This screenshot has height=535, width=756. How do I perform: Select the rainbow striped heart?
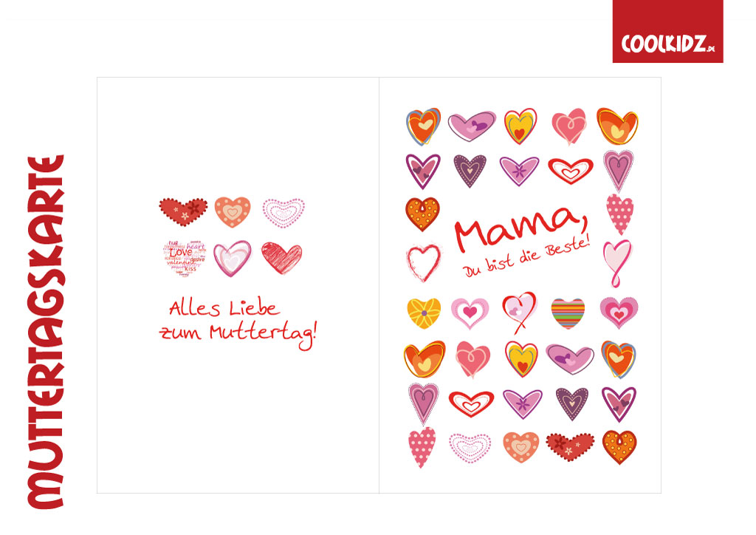[x=568, y=313]
